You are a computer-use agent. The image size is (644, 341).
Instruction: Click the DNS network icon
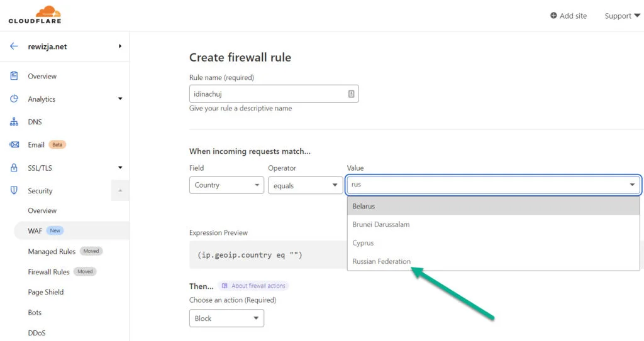(x=14, y=122)
